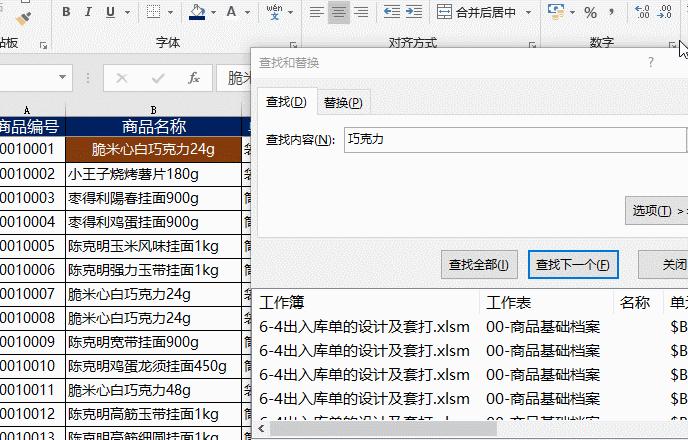
Task: Select cell 枣得利鸡蛋挂面900g
Action: pyautogui.click(x=154, y=222)
